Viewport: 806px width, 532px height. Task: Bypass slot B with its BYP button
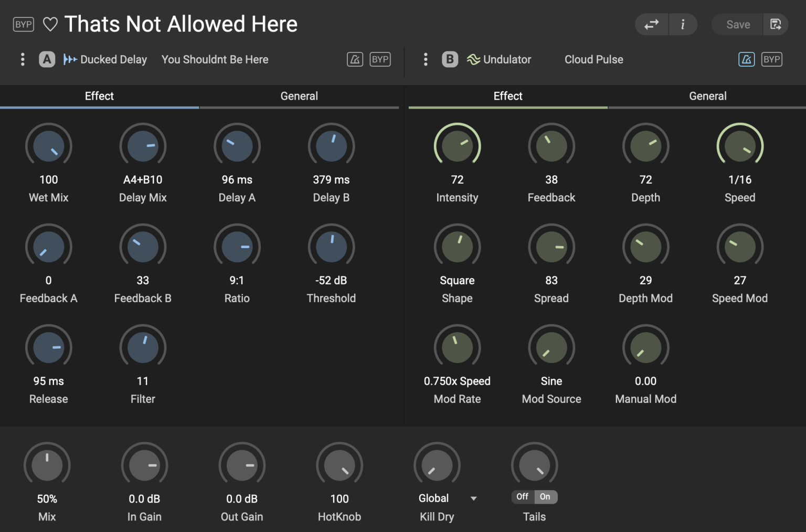(x=772, y=59)
